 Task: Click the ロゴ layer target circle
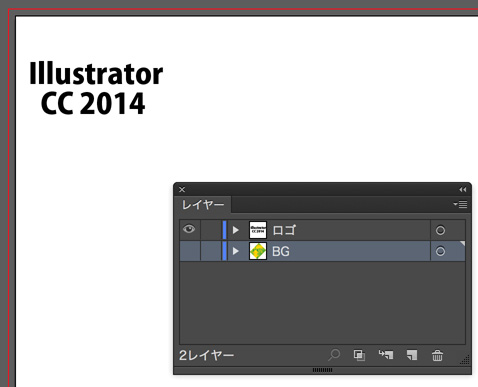[440, 230]
